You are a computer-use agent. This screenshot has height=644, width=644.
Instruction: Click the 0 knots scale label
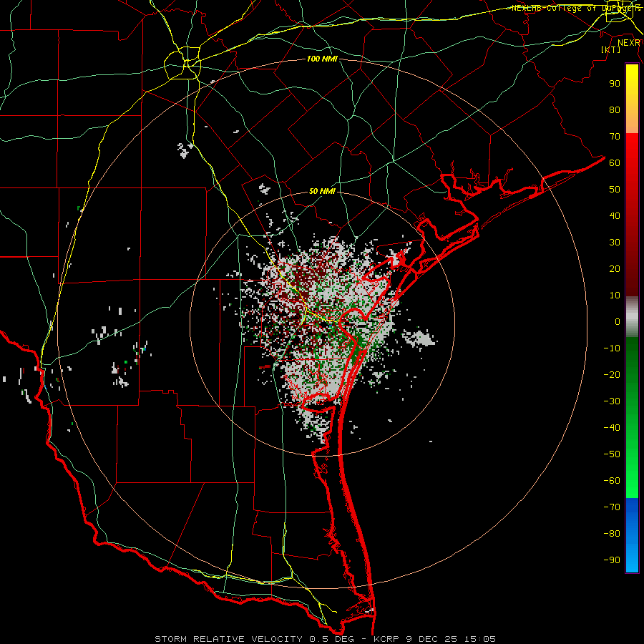click(618, 321)
